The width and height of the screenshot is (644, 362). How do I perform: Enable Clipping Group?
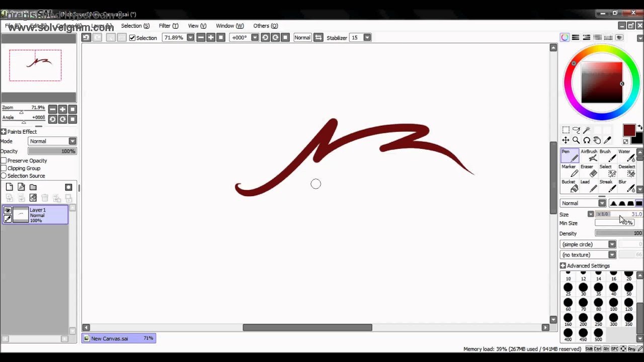(4, 168)
